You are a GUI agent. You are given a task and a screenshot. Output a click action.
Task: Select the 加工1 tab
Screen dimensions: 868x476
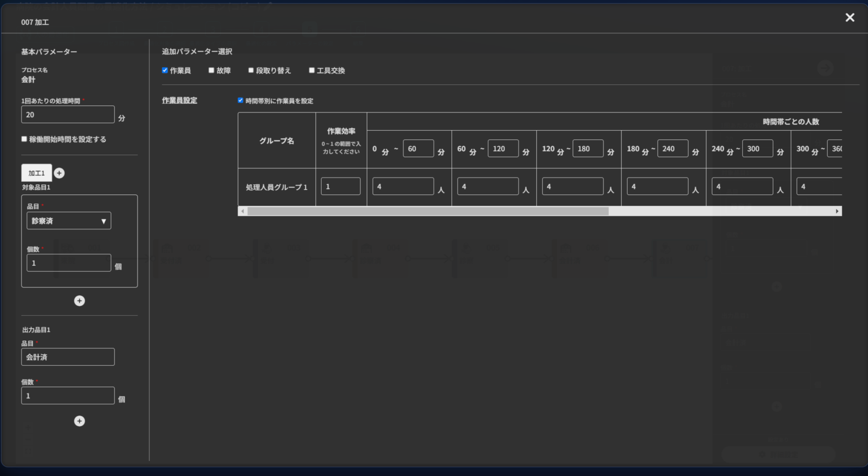click(36, 173)
